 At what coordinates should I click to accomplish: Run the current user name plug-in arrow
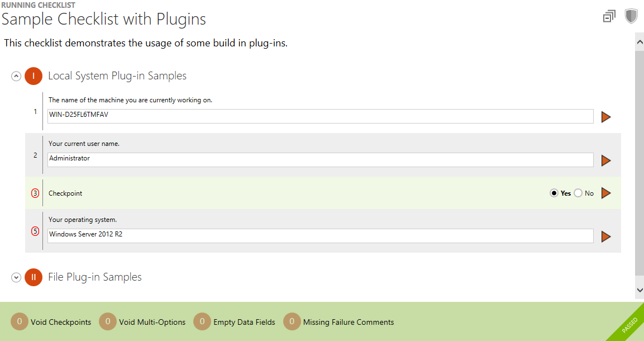pos(606,160)
